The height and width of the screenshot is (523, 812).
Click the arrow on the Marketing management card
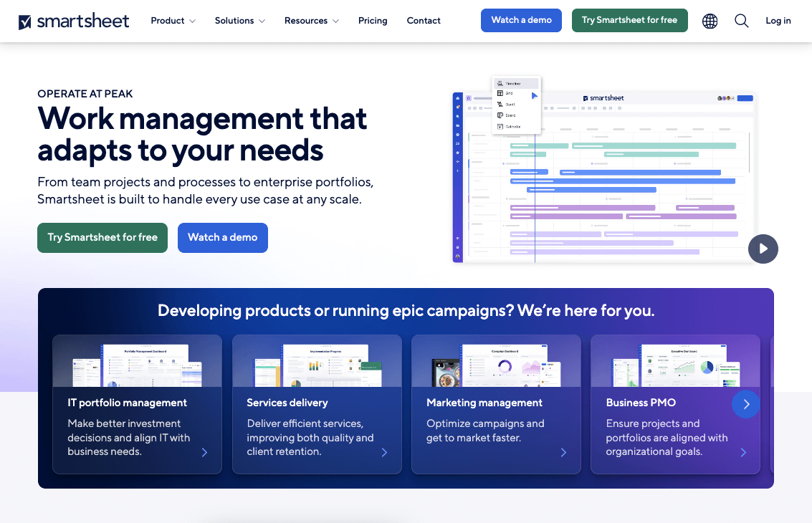pos(563,452)
